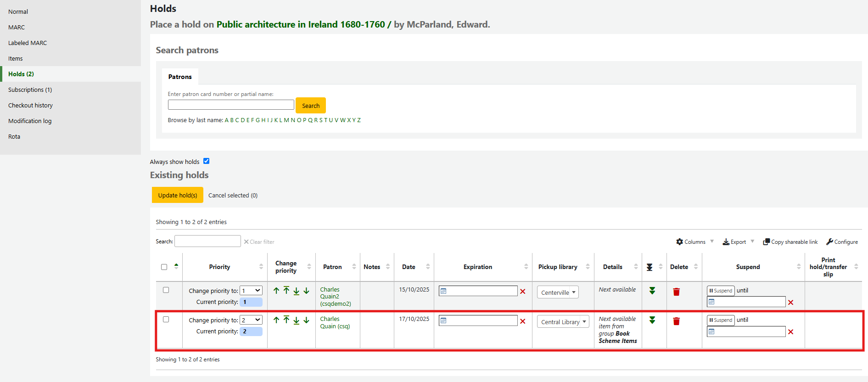Open priority dropdown for Charles Quain2 hold

point(251,291)
